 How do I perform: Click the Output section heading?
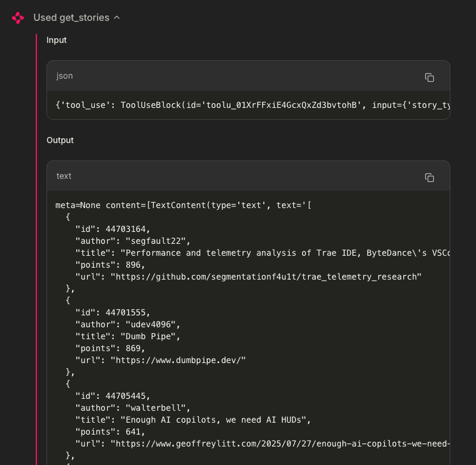pyautogui.click(x=60, y=140)
